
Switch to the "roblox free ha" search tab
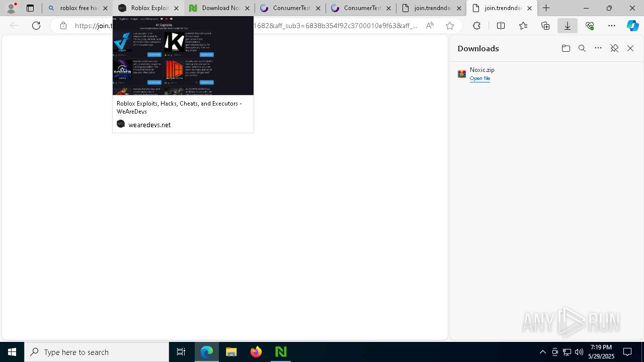[77, 8]
